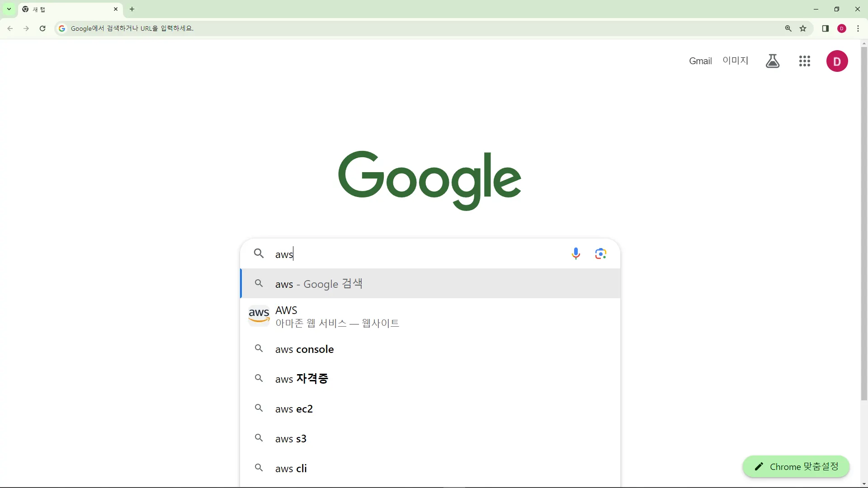Expand the tab search dropdown arrow
Viewport: 868px width, 488px height.
point(9,9)
